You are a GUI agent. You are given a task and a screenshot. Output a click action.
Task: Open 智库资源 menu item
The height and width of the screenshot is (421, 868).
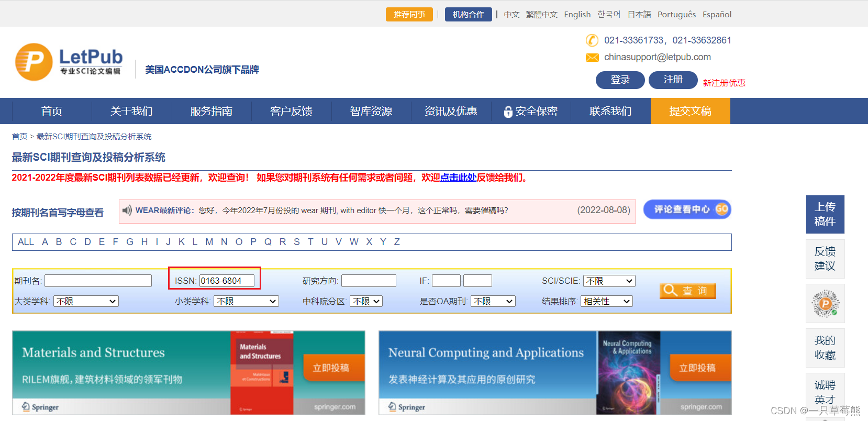pos(371,111)
